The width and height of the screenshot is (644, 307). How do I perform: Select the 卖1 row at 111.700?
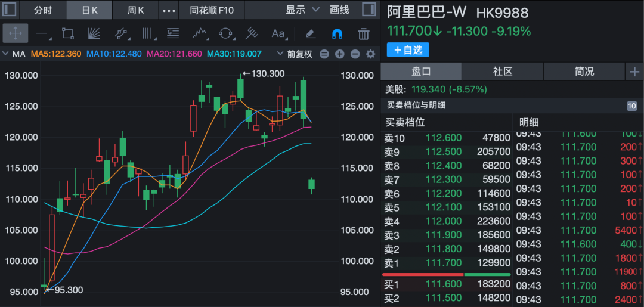(x=447, y=263)
